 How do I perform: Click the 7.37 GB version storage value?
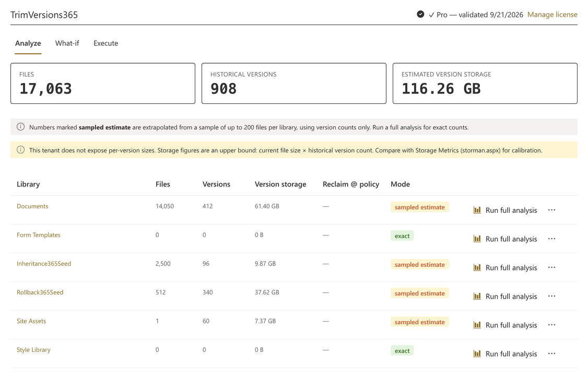(x=265, y=321)
